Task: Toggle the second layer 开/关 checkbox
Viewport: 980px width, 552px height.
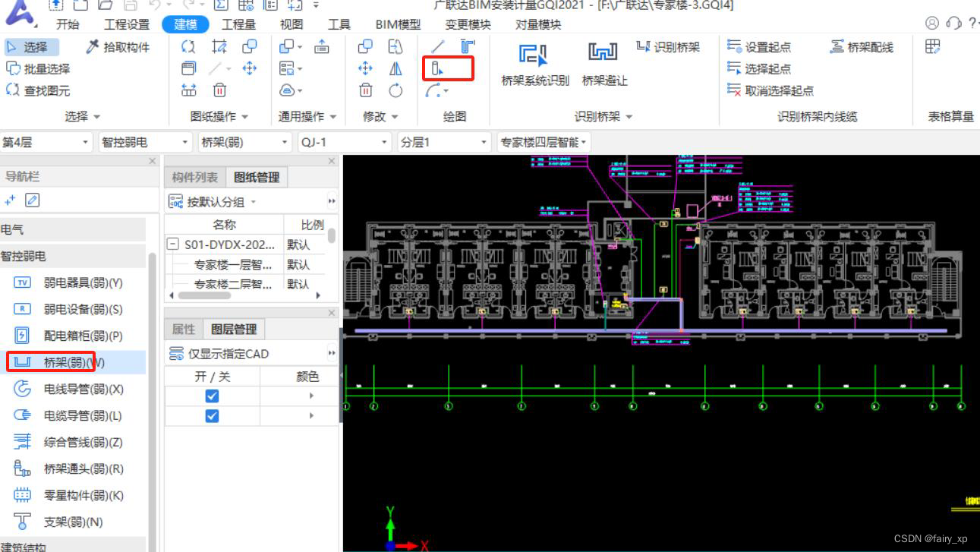Action: [x=212, y=415]
